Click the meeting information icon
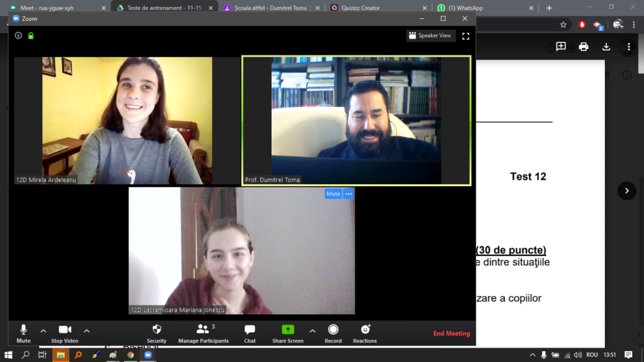The width and height of the screenshot is (644, 362). tap(18, 36)
